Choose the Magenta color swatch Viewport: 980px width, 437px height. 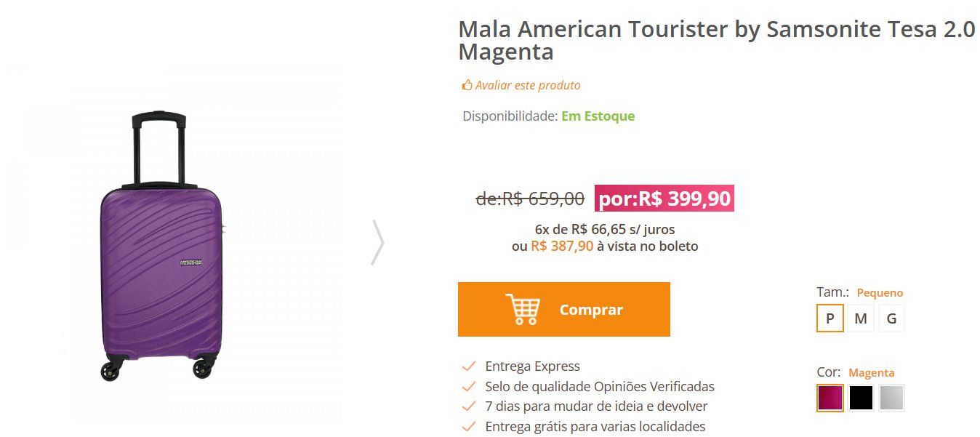click(830, 398)
